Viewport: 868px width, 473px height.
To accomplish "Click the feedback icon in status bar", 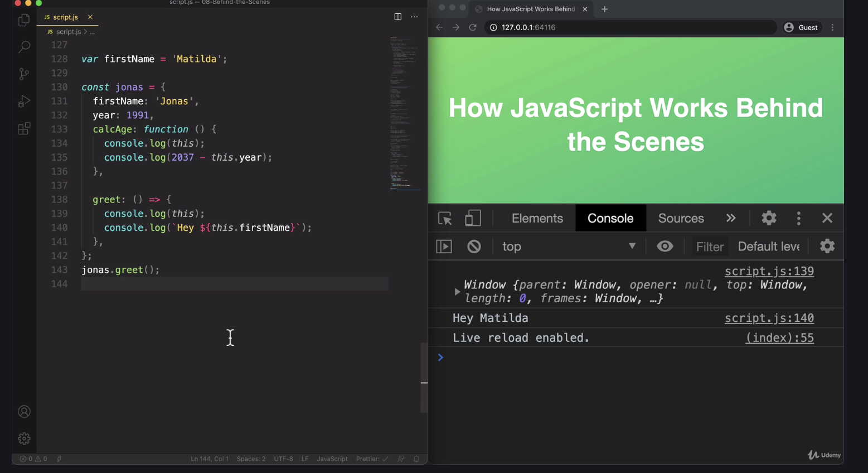I will pos(401,459).
